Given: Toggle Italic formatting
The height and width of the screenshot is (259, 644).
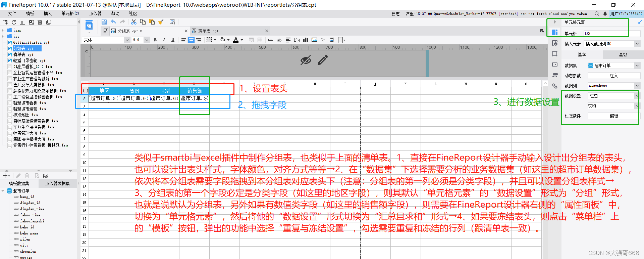Looking at the screenshot, I should (164, 40).
